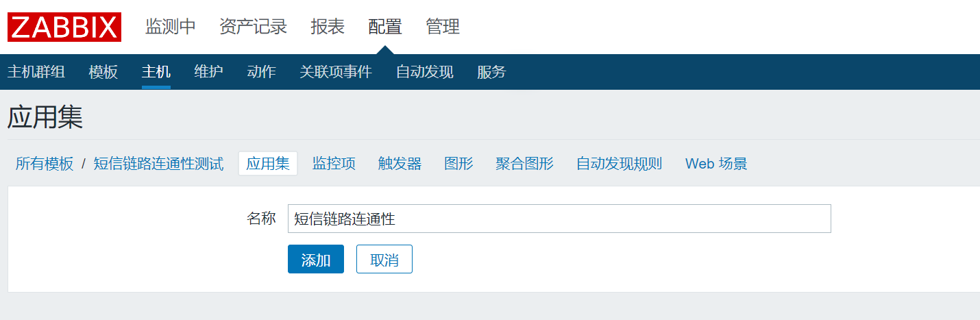
Task: Click the 所有模板 breadcrumb link
Action: click(x=45, y=164)
